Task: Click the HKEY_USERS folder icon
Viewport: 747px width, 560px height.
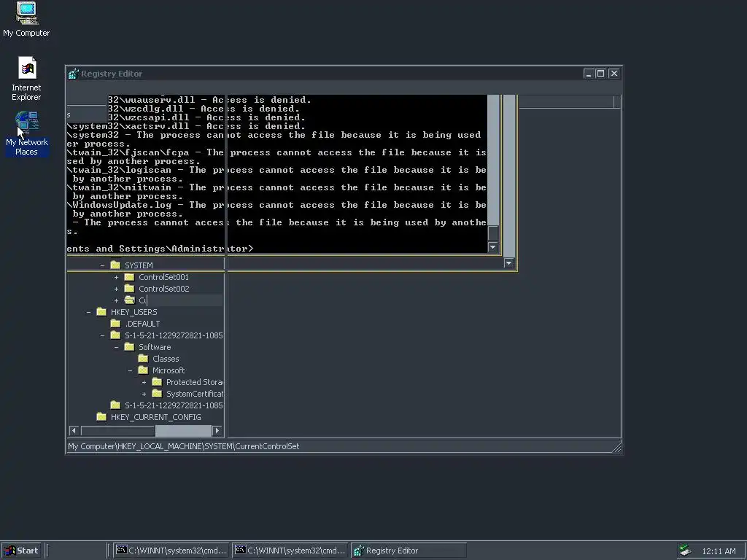Action: click(x=101, y=312)
